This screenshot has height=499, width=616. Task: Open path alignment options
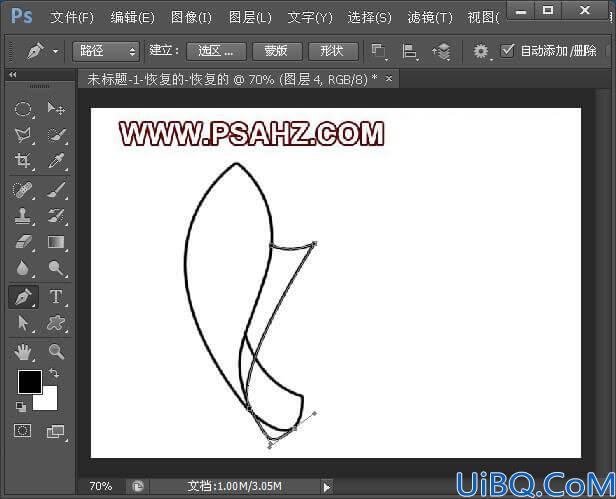coord(409,52)
